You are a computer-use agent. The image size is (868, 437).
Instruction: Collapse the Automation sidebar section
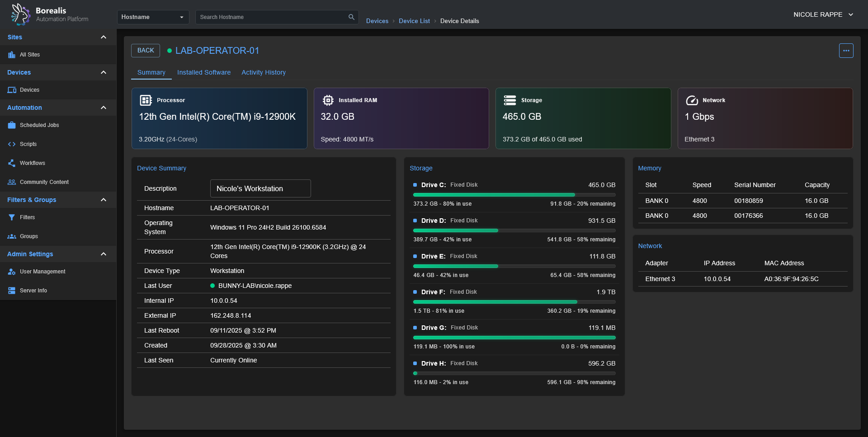[104, 108]
